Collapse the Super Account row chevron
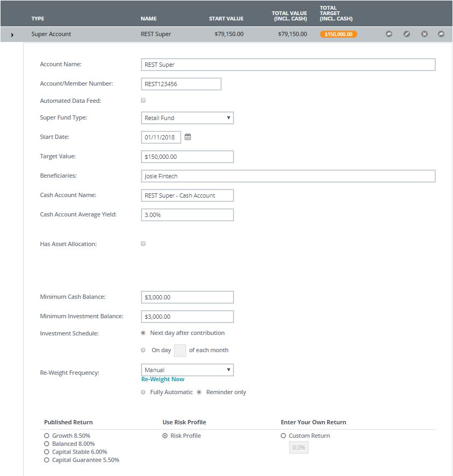 (12, 34)
